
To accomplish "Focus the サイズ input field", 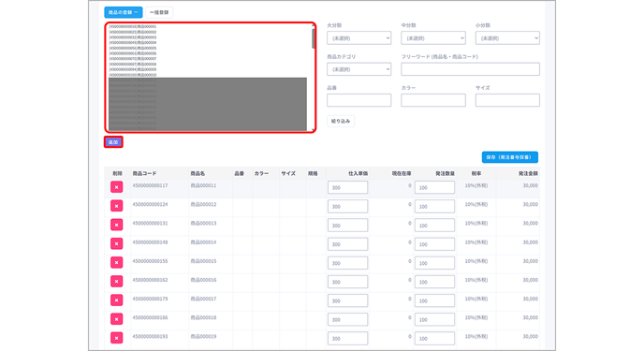I will coord(507,100).
